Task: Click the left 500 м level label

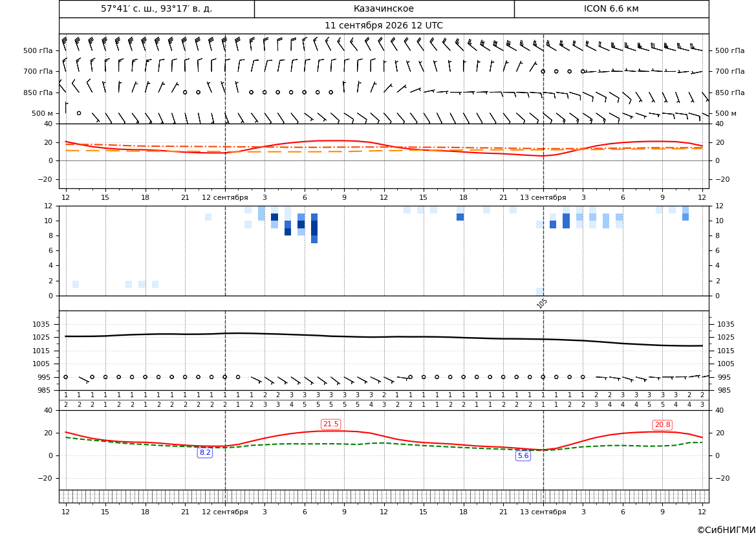Action: pyautogui.click(x=43, y=113)
